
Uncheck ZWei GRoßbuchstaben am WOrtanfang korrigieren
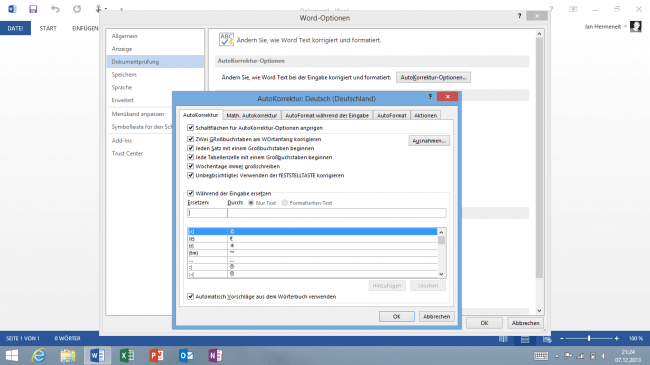click(x=191, y=139)
